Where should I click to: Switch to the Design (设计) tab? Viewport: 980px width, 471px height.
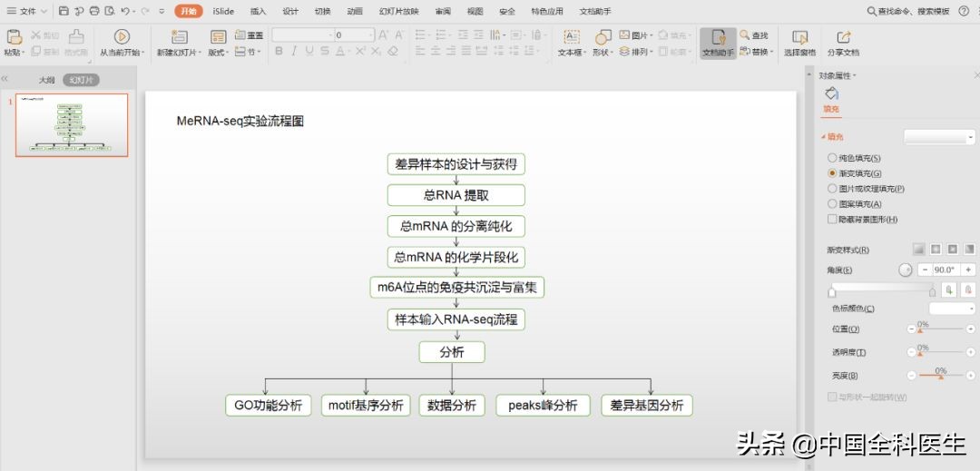click(290, 11)
